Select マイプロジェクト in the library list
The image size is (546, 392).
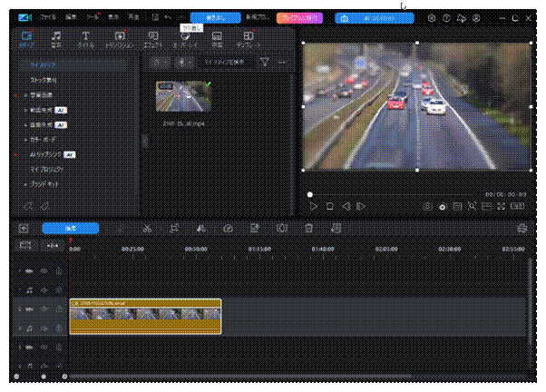pos(46,170)
